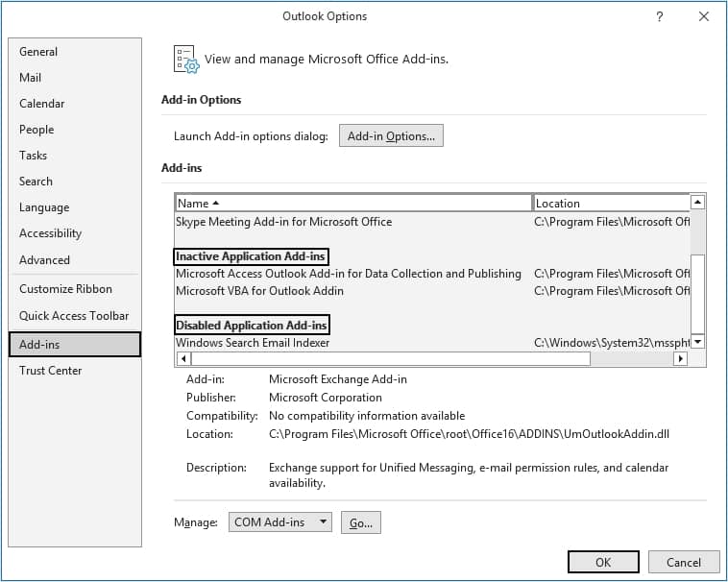This screenshot has width=728, height=582.
Task: Click the add-ins gear header icon
Action: pos(186,60)
